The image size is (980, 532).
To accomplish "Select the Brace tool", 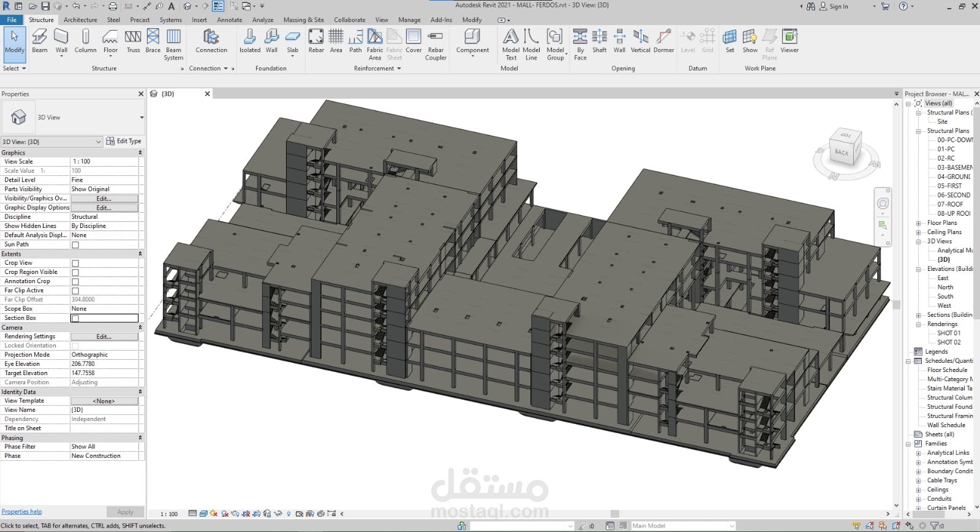I will pos(153,42).
